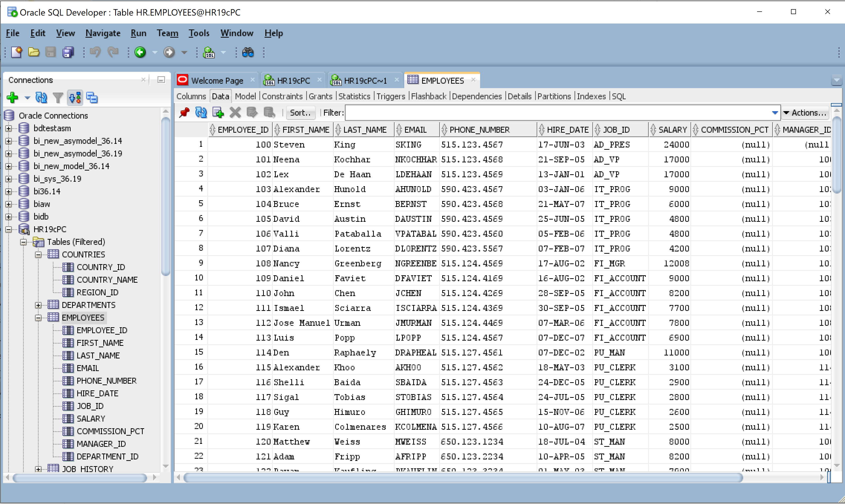
Task: Click the Connections panel horizontal scrollbar
Action: coord(80,478)
